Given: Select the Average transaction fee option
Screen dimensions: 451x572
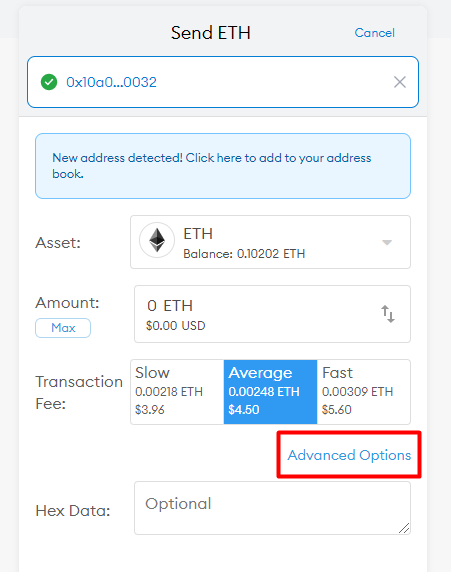Looking at the screenshot, I should [270, 392].
